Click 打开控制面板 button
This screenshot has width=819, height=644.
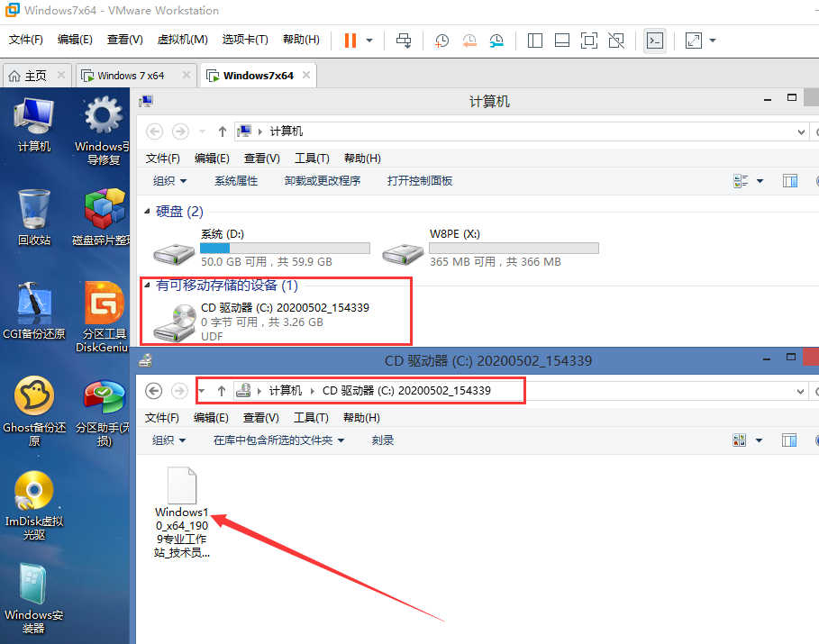[x=420, y=181]
